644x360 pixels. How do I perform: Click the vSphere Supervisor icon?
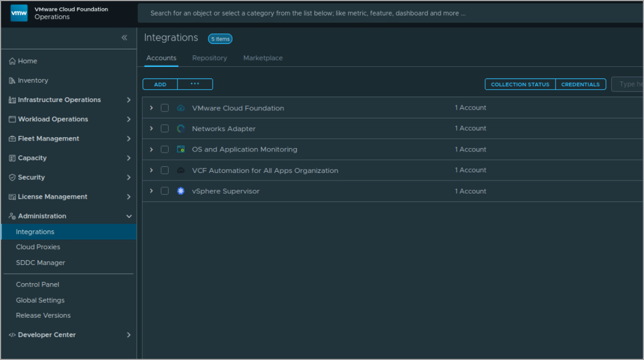[x=181, y=191]
